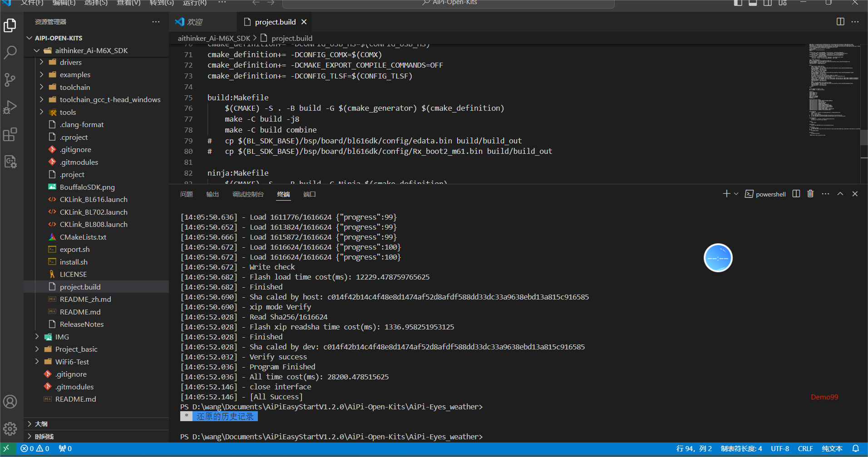Toggle primary sidebar layout icon
The image size is (868, 457).
(x=738, y=3)
